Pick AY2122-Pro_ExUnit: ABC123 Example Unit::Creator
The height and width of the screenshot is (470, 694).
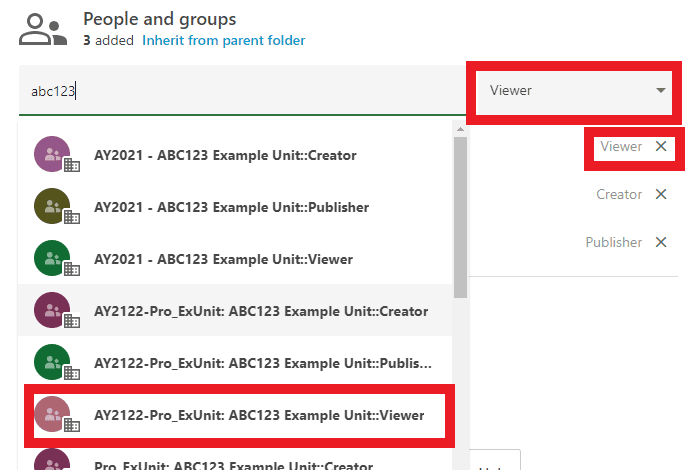tap(260, 311)
